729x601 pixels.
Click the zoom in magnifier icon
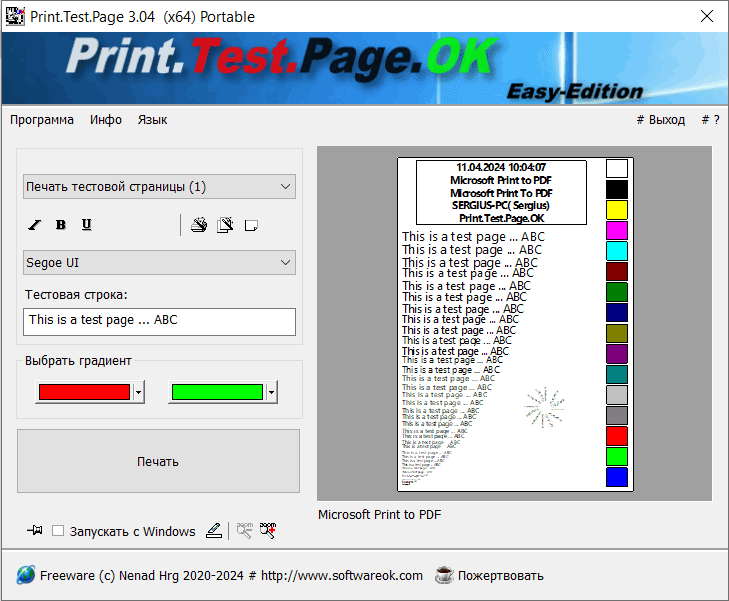tap(268, 530)
